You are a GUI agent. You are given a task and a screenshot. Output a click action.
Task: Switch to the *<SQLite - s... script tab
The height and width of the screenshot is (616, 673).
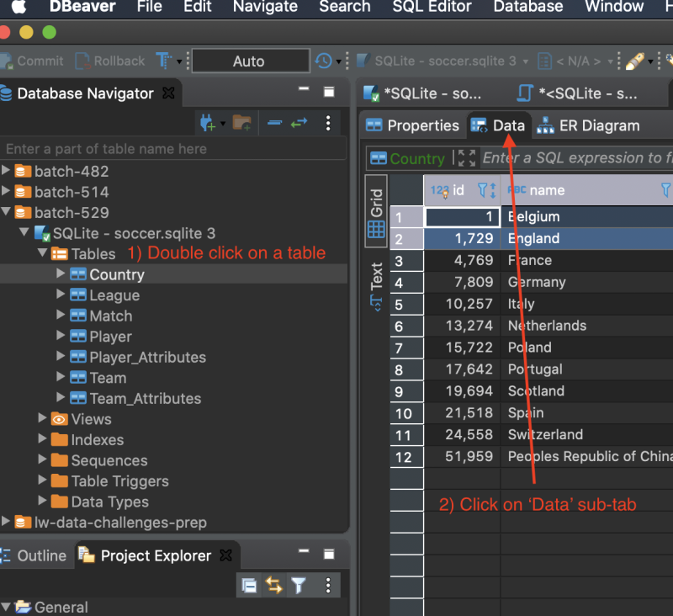[577, 93]
